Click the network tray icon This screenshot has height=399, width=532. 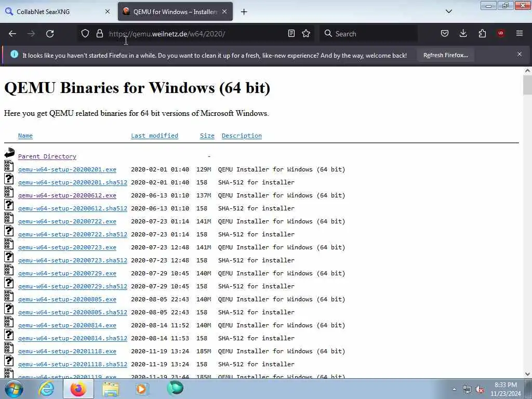(467, 390)
